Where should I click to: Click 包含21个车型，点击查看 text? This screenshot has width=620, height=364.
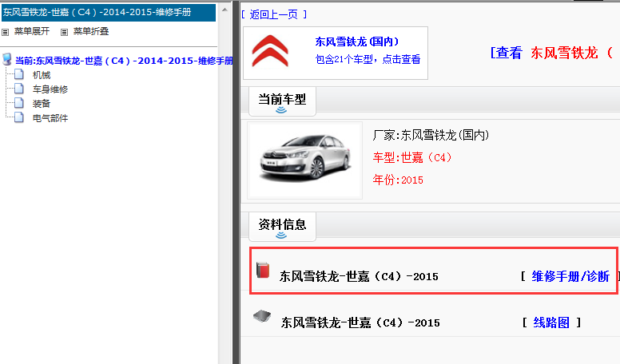click(368, 59)
